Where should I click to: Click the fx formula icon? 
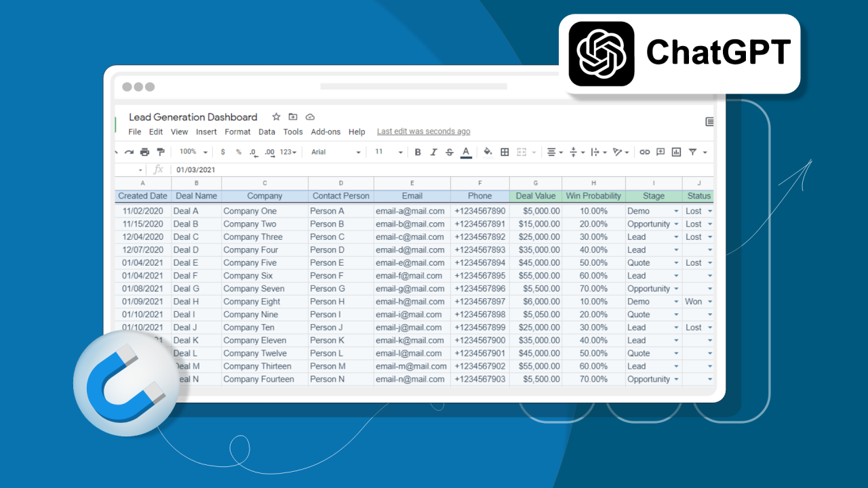pos(159,169)
